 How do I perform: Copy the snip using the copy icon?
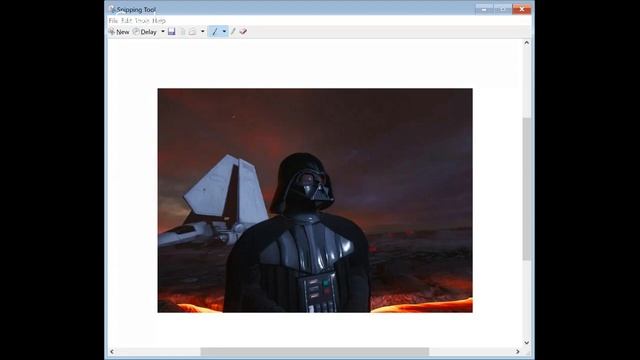182,32
